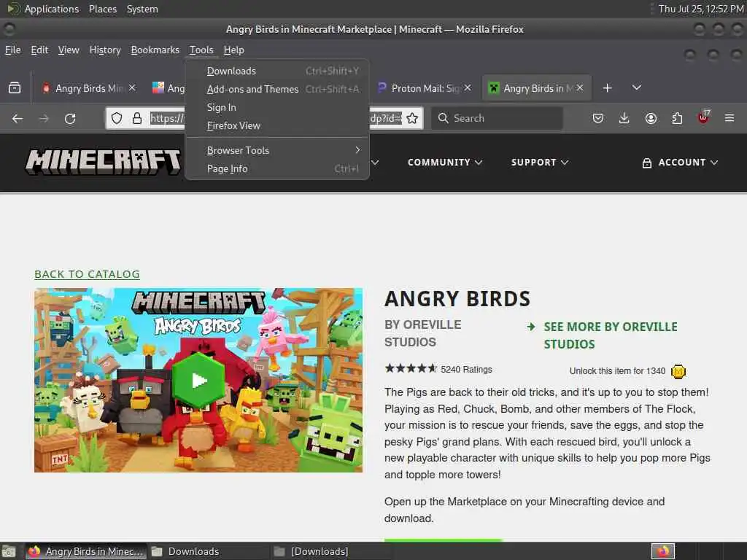747x560 pixels.
Task: Go forward with the forward arrow
Action: pyautogui.click(x=44, y=118)
